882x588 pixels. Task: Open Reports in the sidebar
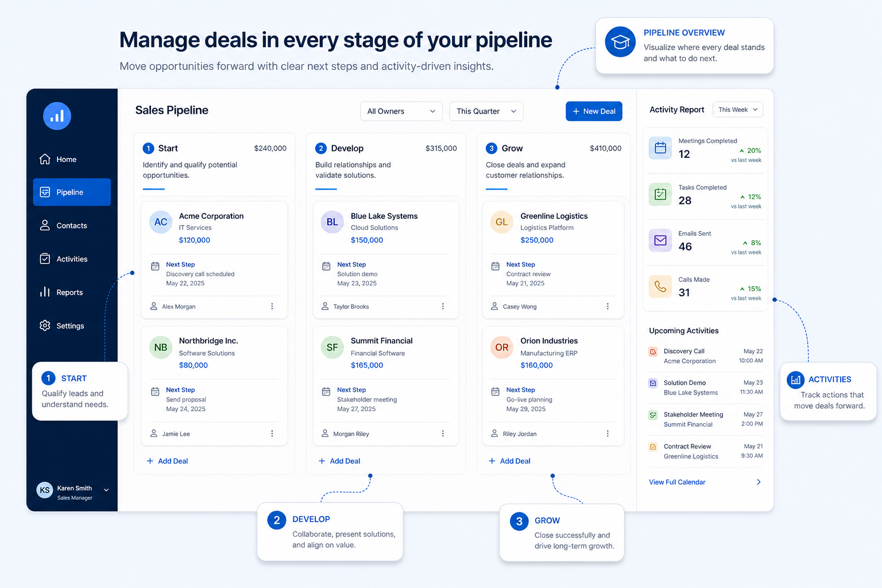pos(72,292)
